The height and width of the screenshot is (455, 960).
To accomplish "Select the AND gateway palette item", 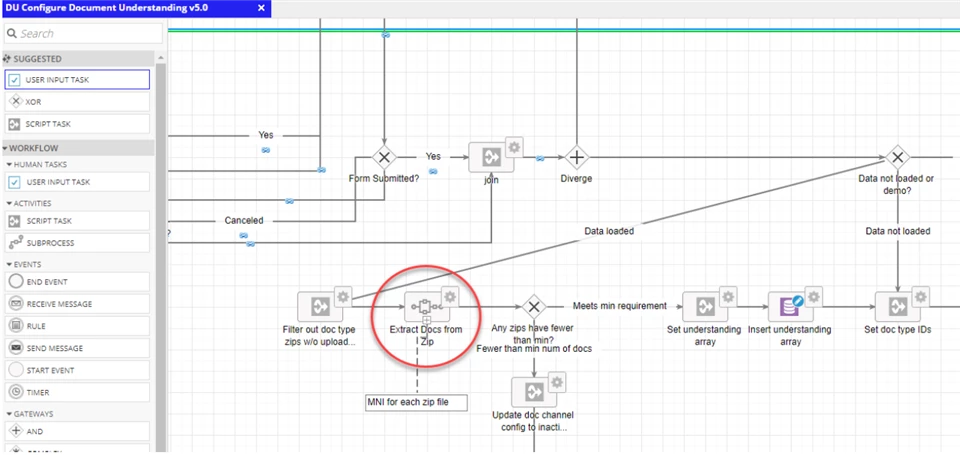I will tap(77, 431).
